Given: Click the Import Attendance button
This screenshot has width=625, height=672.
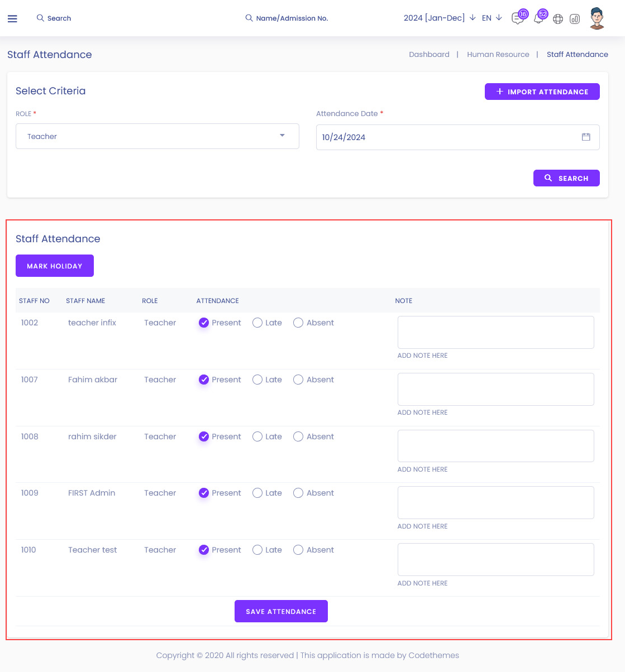Looking at the screenshot, I should click(x=542, y=92).
